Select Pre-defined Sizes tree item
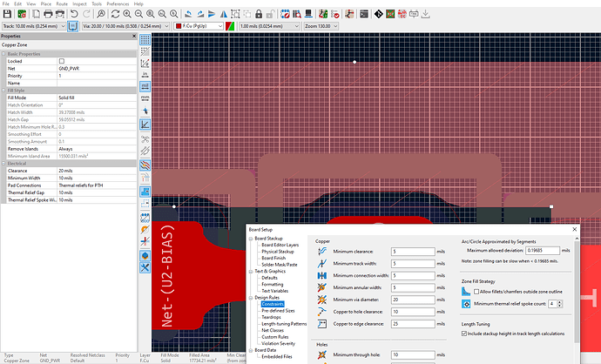The image size is (601, 364). [x=278, y=310]
